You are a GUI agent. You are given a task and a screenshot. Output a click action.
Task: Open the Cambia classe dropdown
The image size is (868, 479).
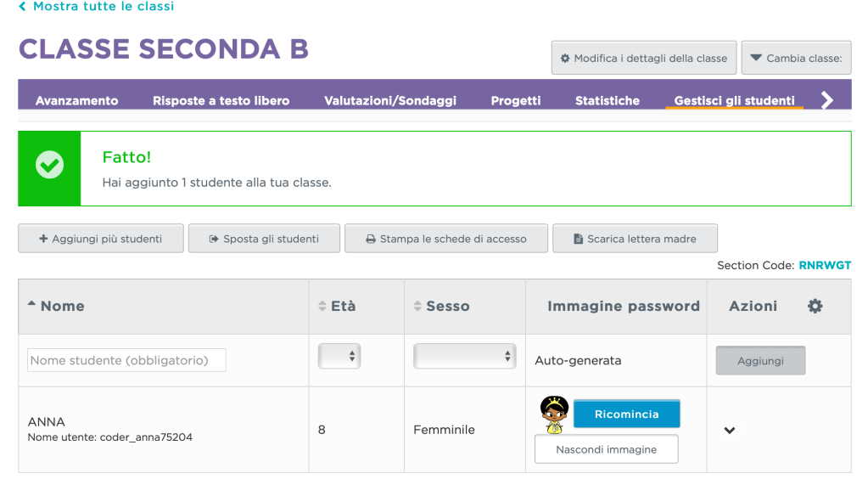(796, 59)
